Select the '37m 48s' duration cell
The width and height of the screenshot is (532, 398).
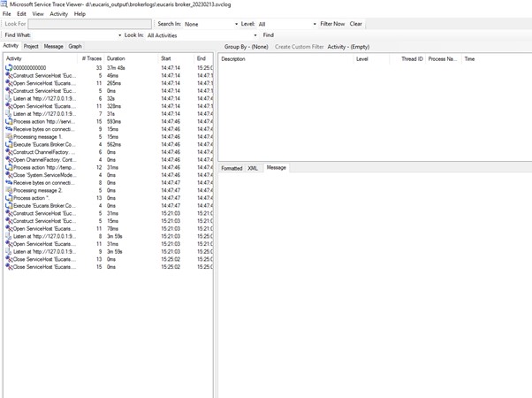pos(116,68)
